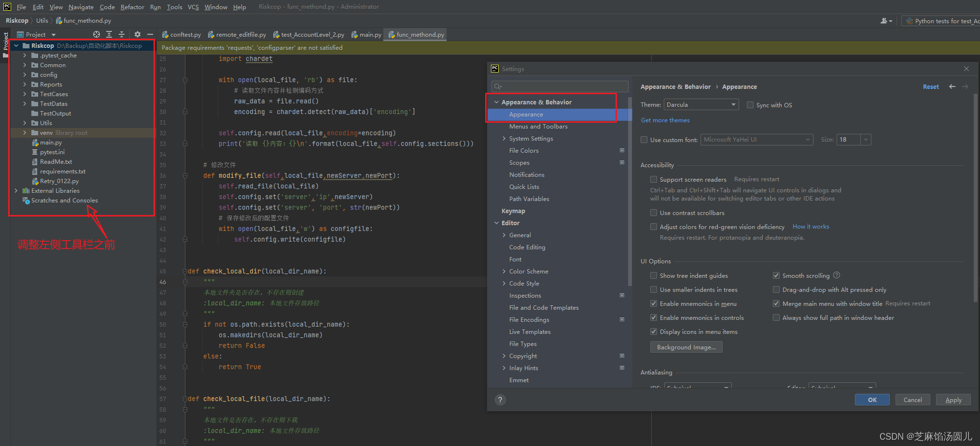Switch to test_AccountLevel_2.py editor tab
The height and width of the screenshot is (446, 980).
pyautogui.click(x=309, y=34)
